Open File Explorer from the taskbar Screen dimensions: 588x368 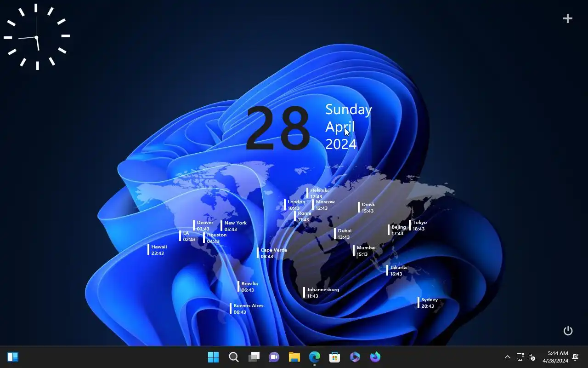pyautogui.click(x=294, y=357)
